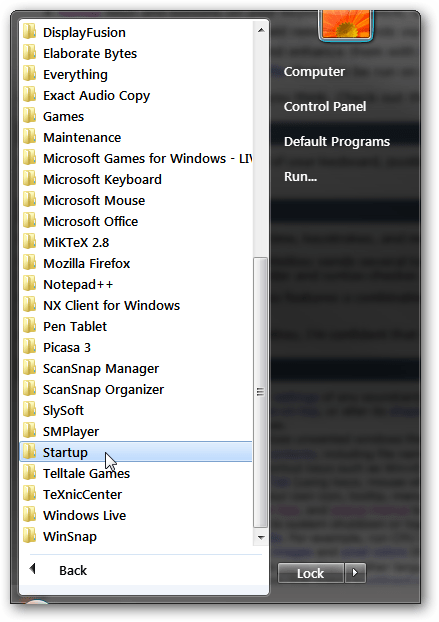The image size is (439, 622).
Task: Expand the SMPlayer folder
Action: click(x=136, y=431)
